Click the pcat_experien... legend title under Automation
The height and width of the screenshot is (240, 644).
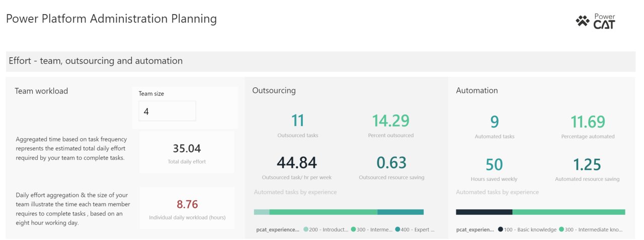click(x=475, y=229)
